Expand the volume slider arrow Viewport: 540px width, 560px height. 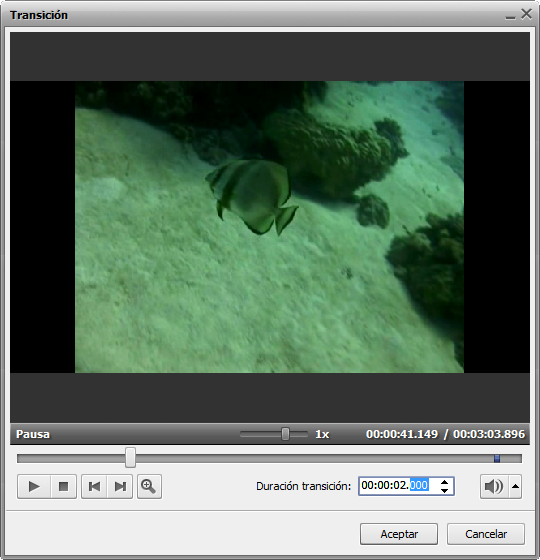(515, 486)
